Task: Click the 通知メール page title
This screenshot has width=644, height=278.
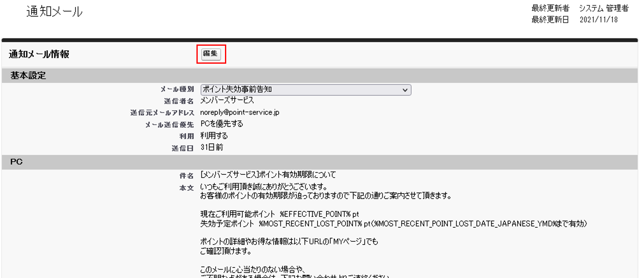Action: pos(55,11)
